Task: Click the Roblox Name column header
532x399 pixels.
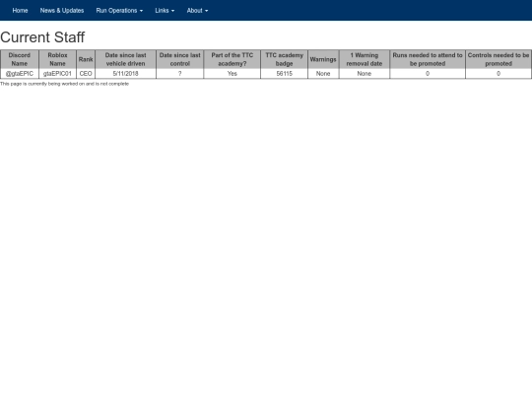Action: click(x=57, y=59)
